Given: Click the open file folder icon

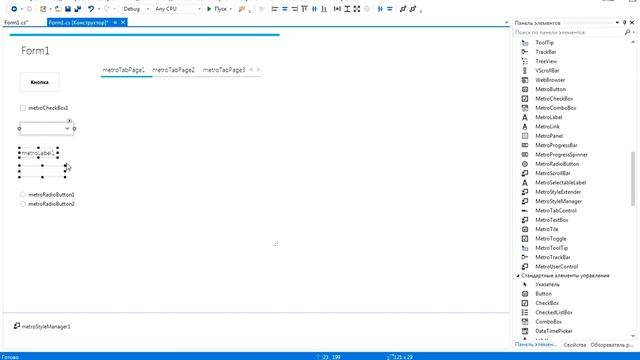Looking at the screenshot, I should 58,9.
